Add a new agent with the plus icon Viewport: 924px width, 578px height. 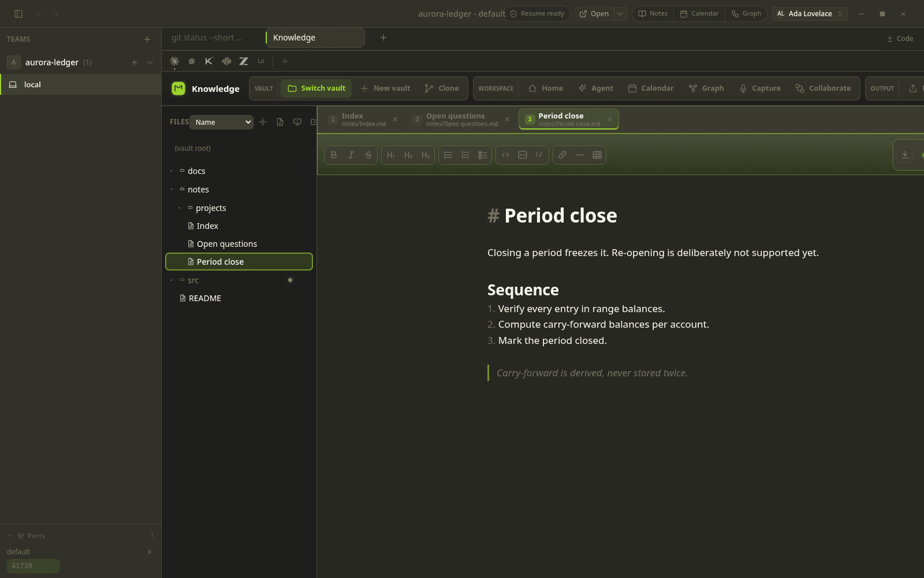[284, 61]
